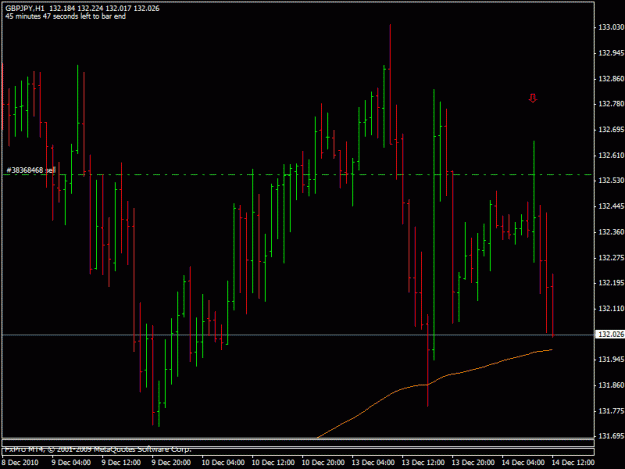Click the 9 Dec 20:00 time axis label
This screenshot has width=625, height=469.
171,463
